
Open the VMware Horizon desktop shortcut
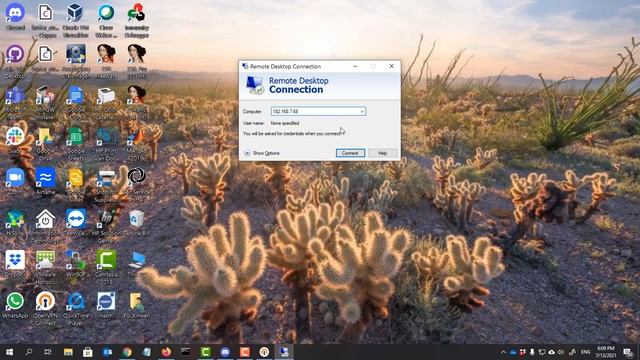[x=45, y=267]
